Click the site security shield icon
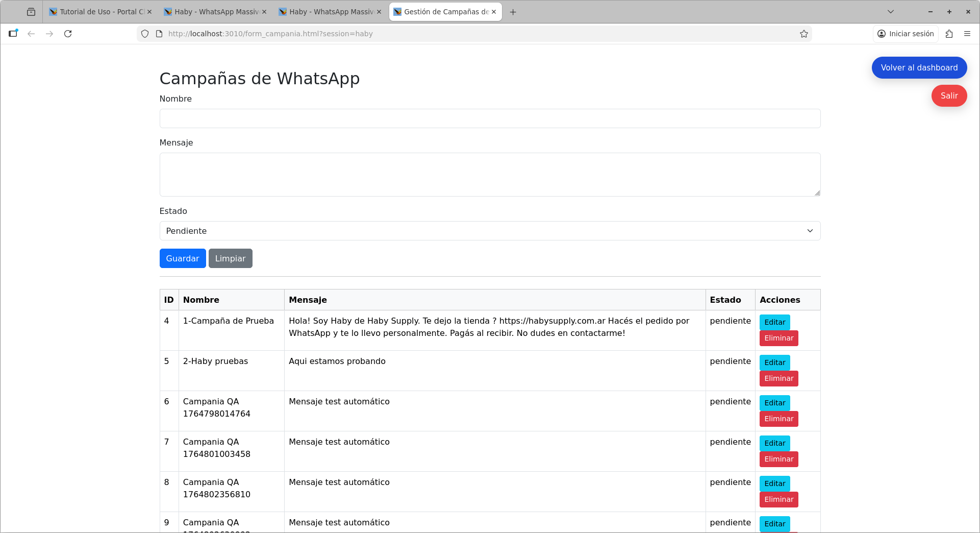 (145, 34)
